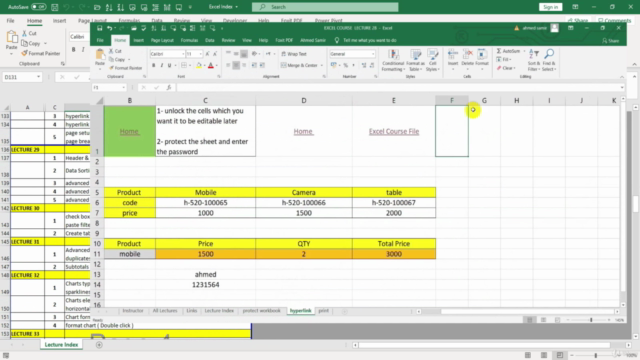
Task: Decrease font size in front window
Action: [215, 54]
